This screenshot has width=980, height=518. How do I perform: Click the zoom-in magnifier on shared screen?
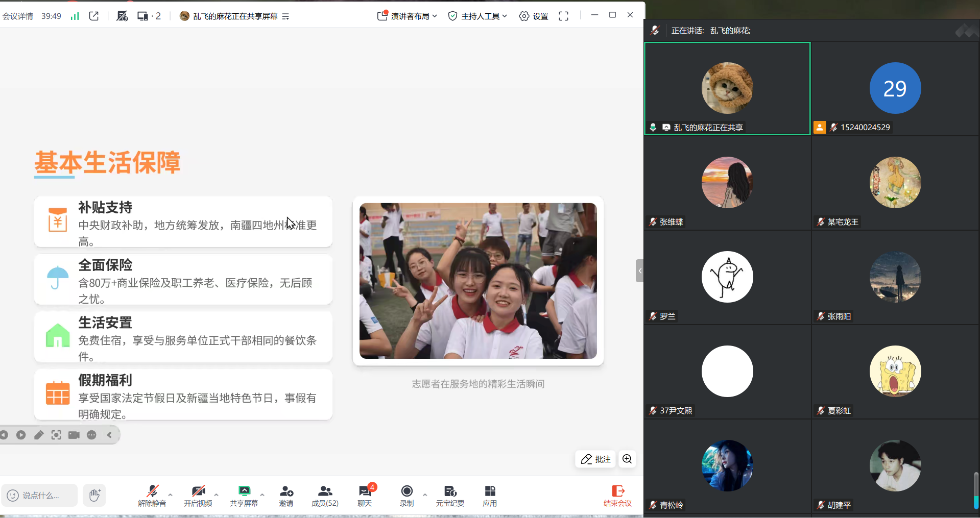(627, 459)
